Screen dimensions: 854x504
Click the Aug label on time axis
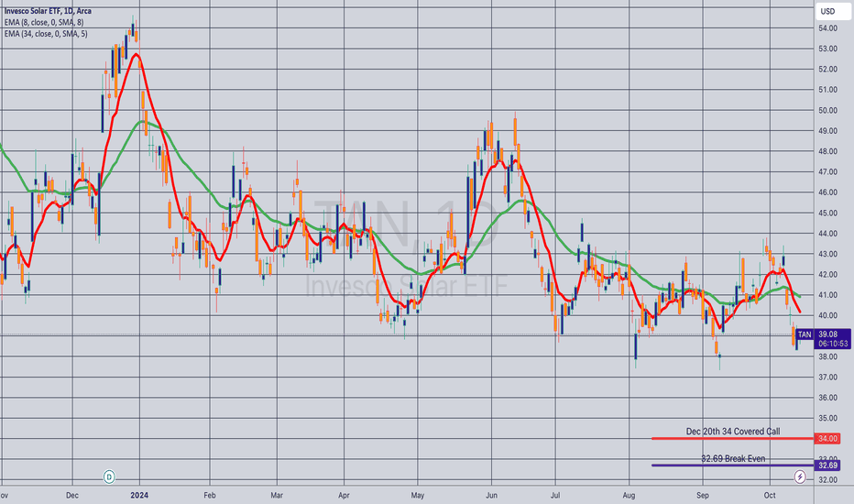630,495
